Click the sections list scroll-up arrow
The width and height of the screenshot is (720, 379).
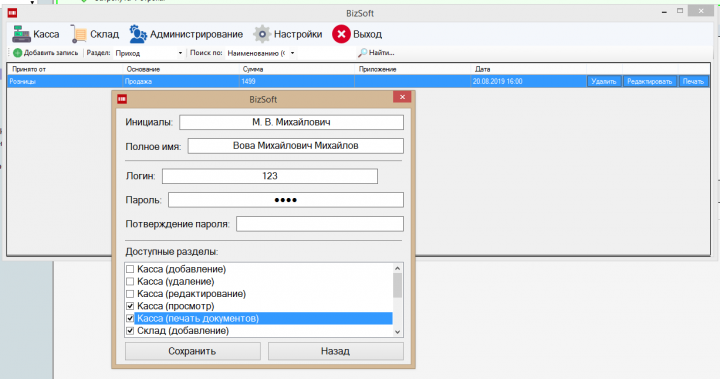coord(398,268)
